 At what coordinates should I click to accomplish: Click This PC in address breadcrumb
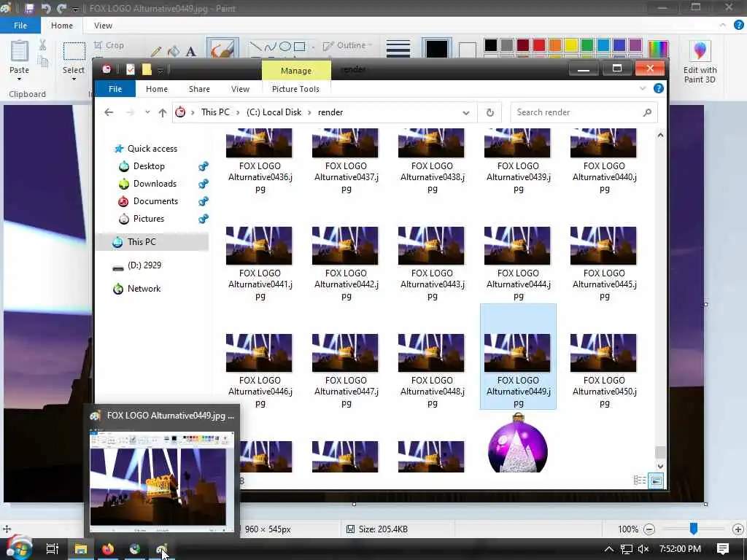[215, 112]
